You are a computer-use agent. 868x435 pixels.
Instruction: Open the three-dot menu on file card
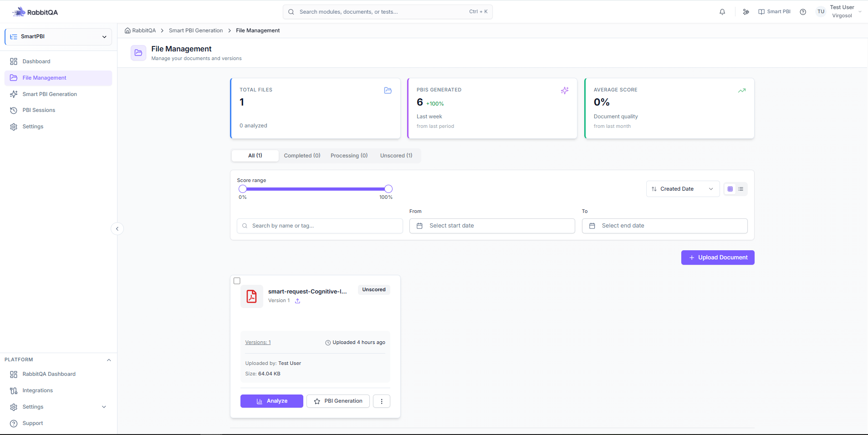coord(382,401)
